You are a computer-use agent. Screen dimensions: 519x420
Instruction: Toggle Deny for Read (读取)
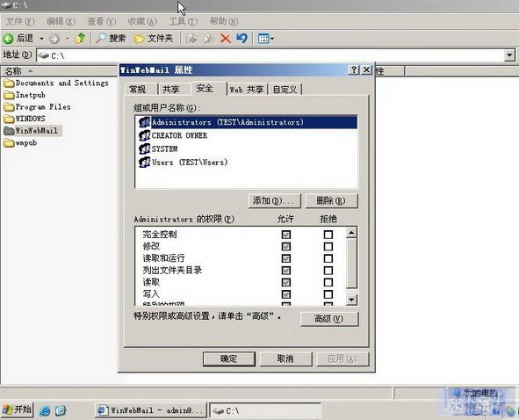point(328,283)
